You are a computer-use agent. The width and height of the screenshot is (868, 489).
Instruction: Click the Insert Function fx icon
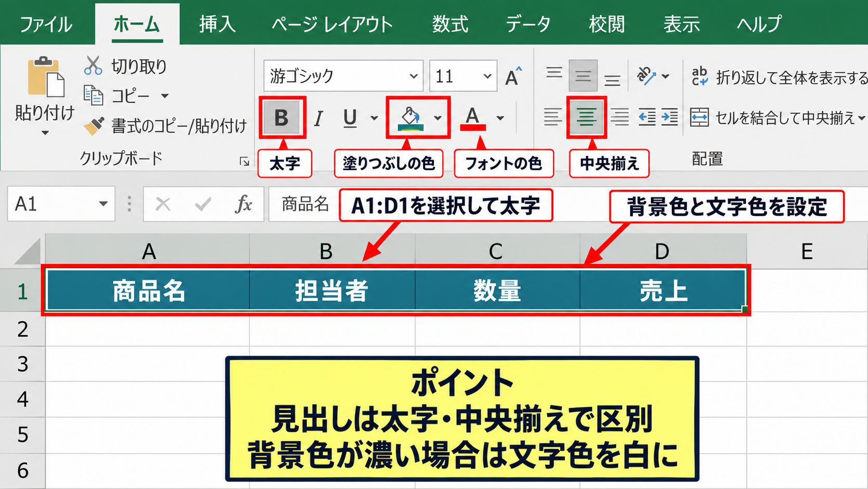coord(243,204)
